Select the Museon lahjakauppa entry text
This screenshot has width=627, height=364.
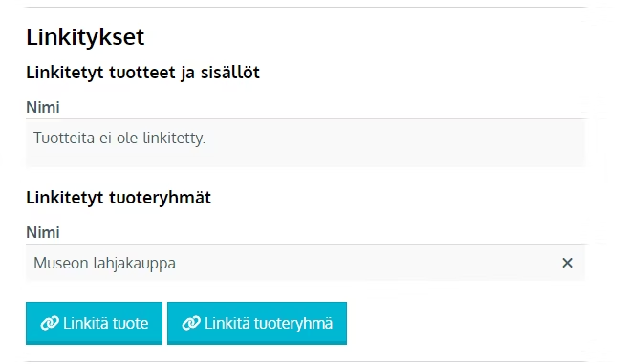(x=104, y=264)
